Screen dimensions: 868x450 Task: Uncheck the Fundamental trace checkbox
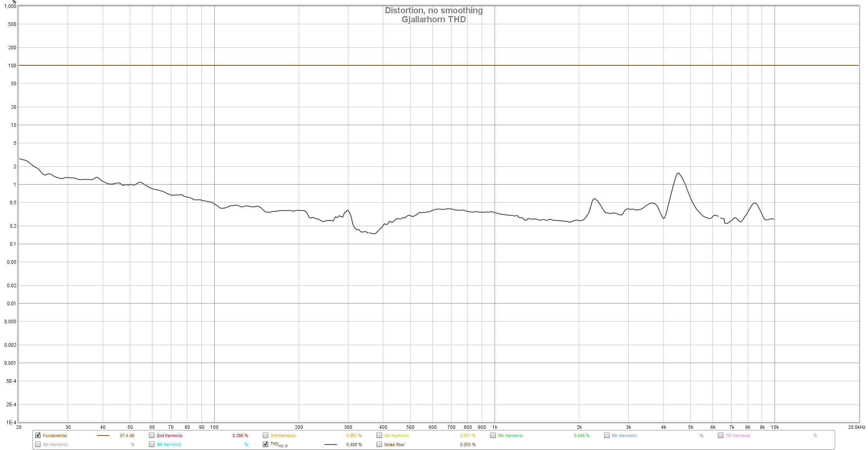[x=38, y=435]
